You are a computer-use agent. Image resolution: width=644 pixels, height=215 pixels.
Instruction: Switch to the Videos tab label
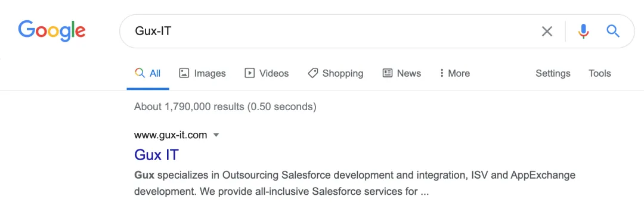(x=274, y=73)
